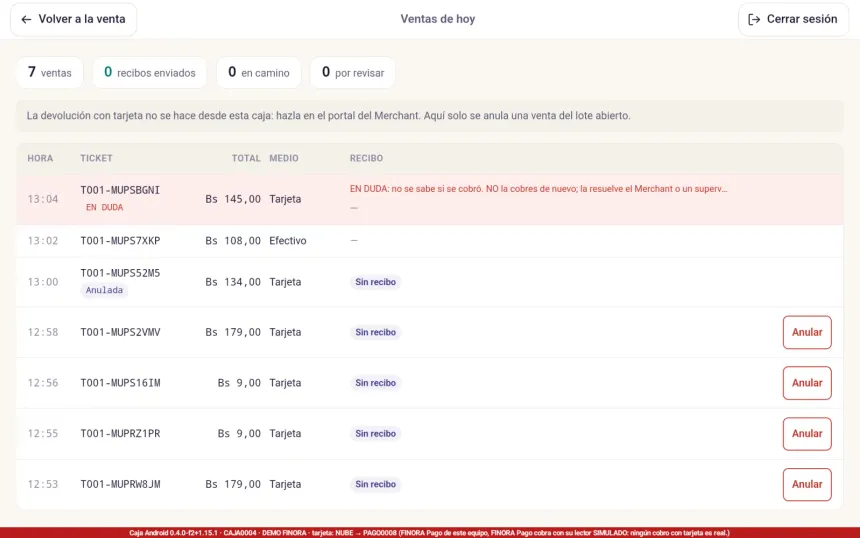The image size is (860, 538).
Task: Select the recibos enviados counter chip
Action: [x=150, y=72]
